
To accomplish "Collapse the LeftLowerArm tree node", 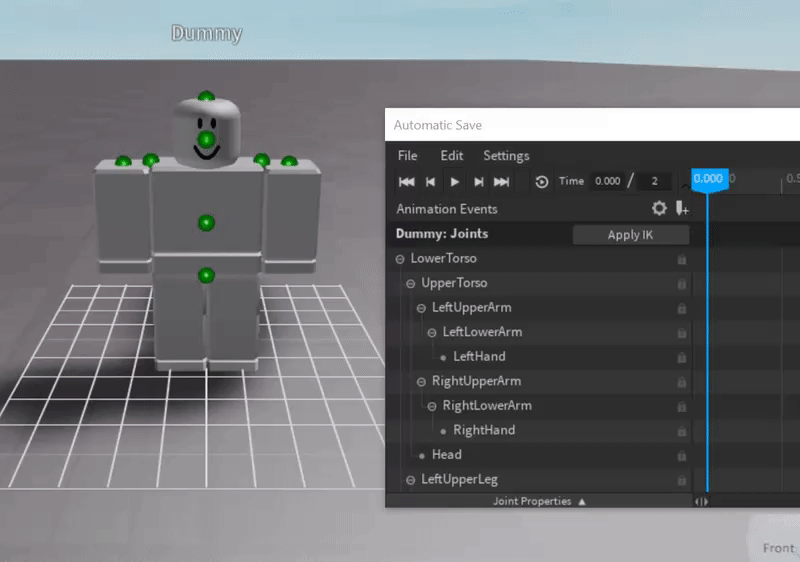I will click(432, 333).
